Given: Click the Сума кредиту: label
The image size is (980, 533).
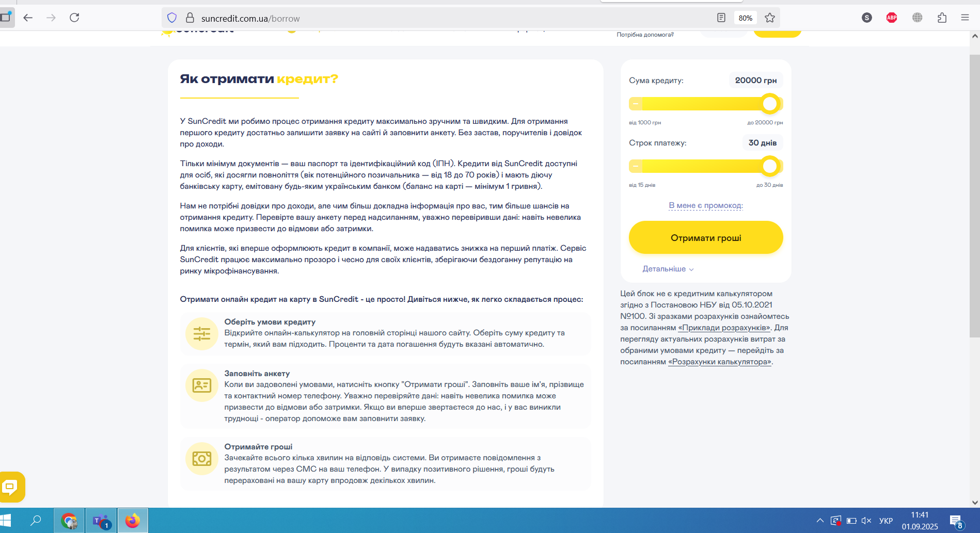Looking at the screenshot, I should (656, 80).
